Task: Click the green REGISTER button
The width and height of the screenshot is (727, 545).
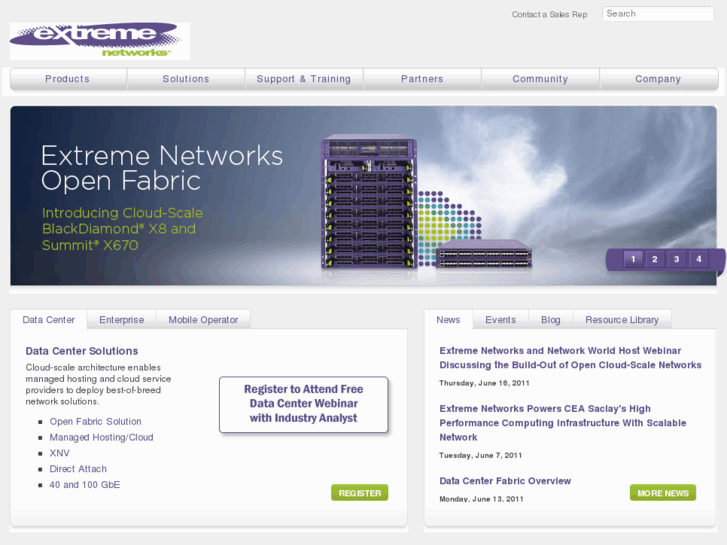Action: (360, 493)
